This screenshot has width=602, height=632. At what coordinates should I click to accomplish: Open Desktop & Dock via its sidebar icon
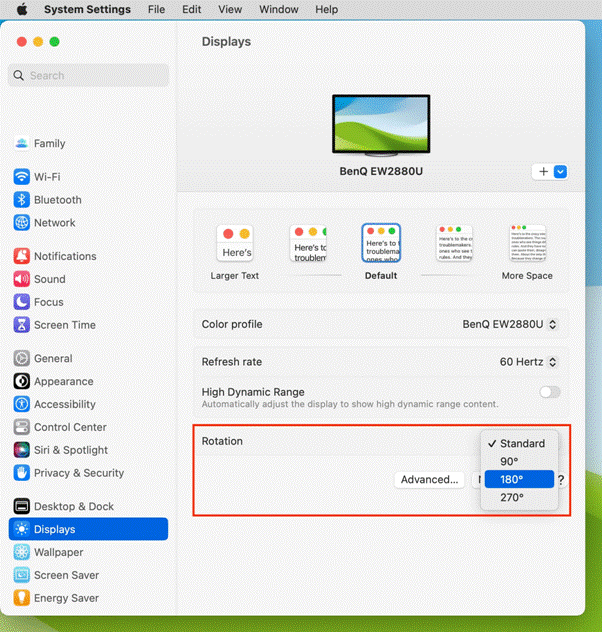point(22,506)
